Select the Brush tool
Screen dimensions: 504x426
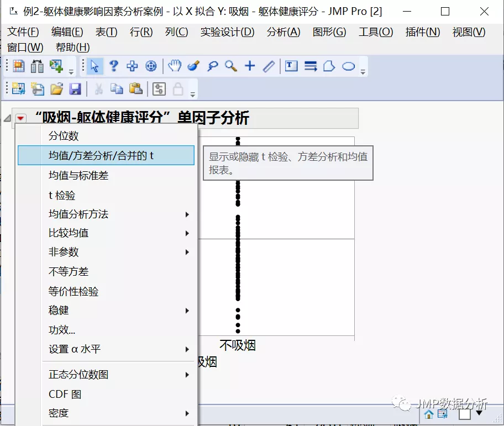193,66
